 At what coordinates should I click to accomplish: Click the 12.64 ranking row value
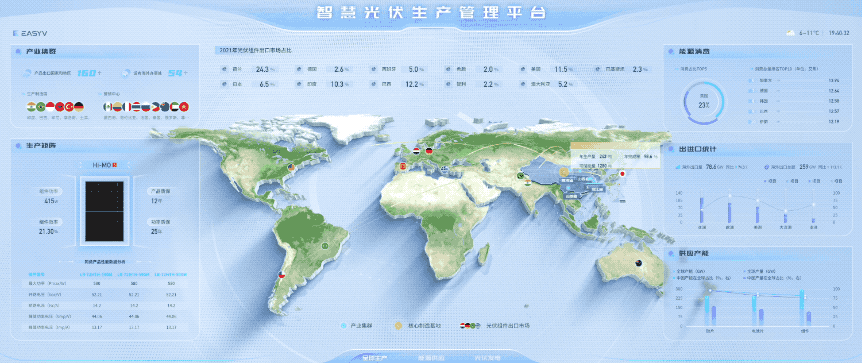click(x=833, y=91)
